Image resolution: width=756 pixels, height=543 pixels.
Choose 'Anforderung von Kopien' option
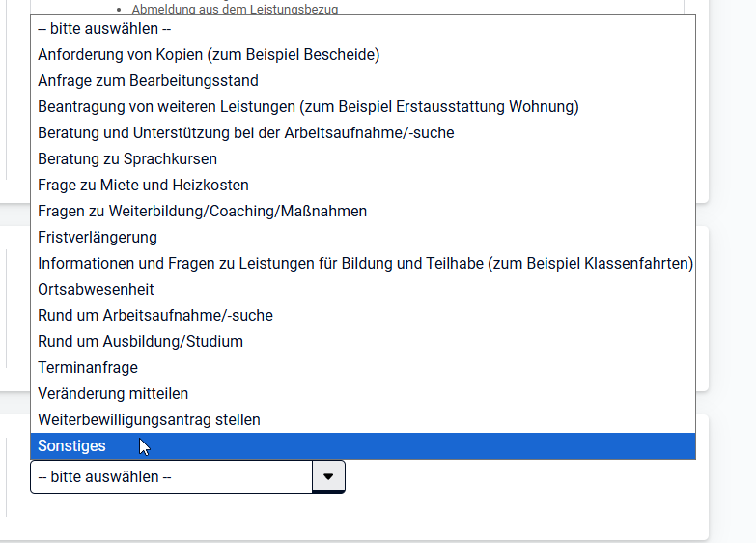pos(209,55)
